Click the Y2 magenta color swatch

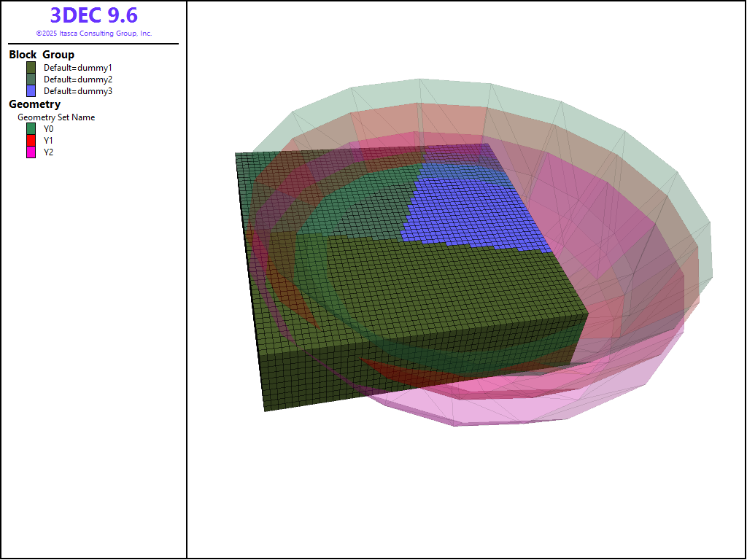[x=31, y=152]
